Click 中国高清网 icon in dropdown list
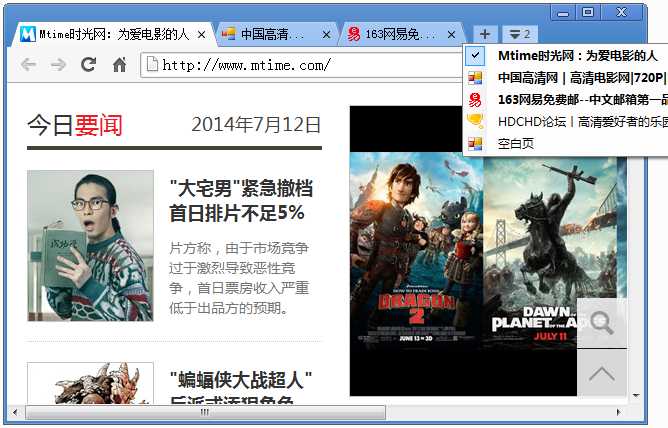This screenshot has height=428, width=668. pyautogui.click(x=475, y=78)
